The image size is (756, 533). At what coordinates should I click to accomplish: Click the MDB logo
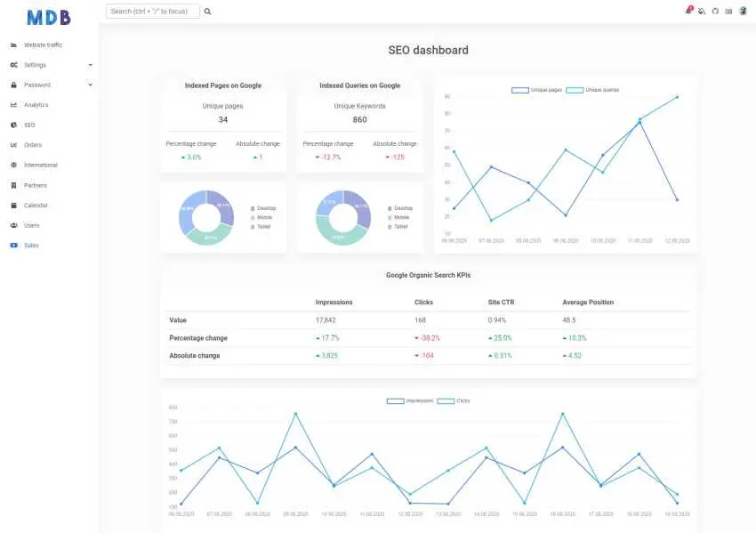coord(49,15)
